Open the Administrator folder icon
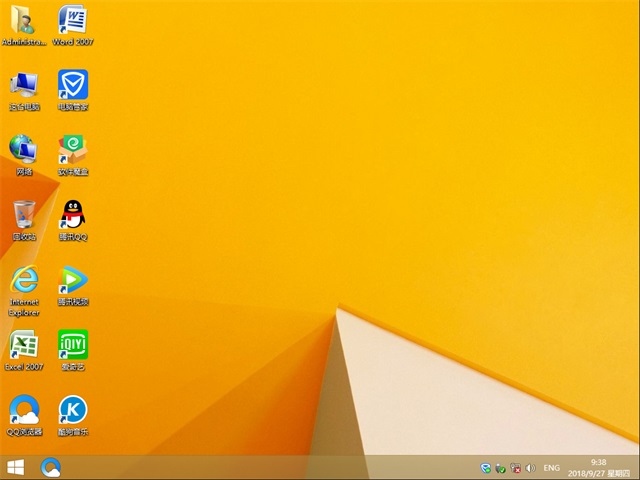The width and height of the screenshot is (640, 480). (23, 20)
